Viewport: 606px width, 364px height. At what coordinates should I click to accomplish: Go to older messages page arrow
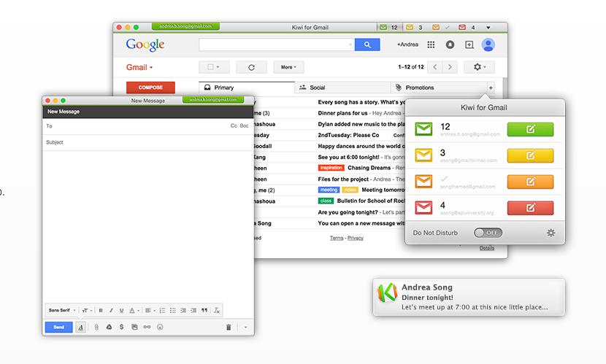point(450,67)
